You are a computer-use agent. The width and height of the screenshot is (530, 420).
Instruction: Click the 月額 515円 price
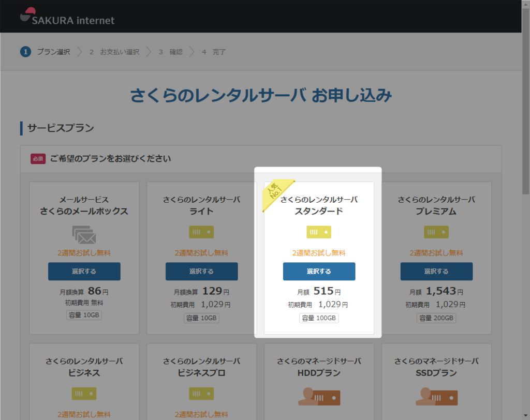point(319,291)
